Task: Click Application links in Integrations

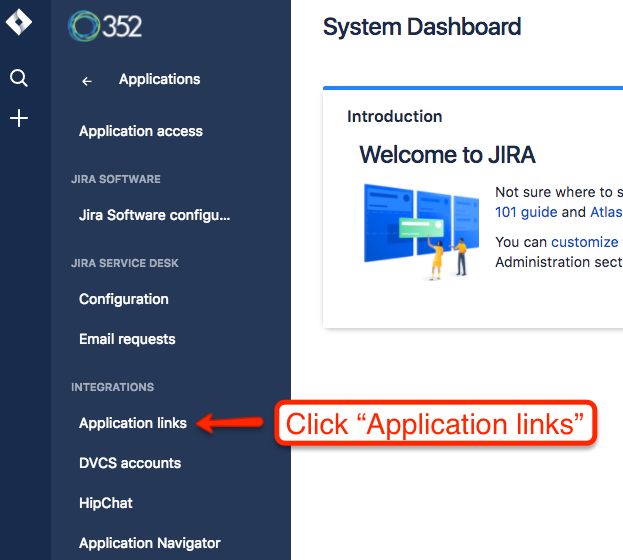Action: coord(133,423)
